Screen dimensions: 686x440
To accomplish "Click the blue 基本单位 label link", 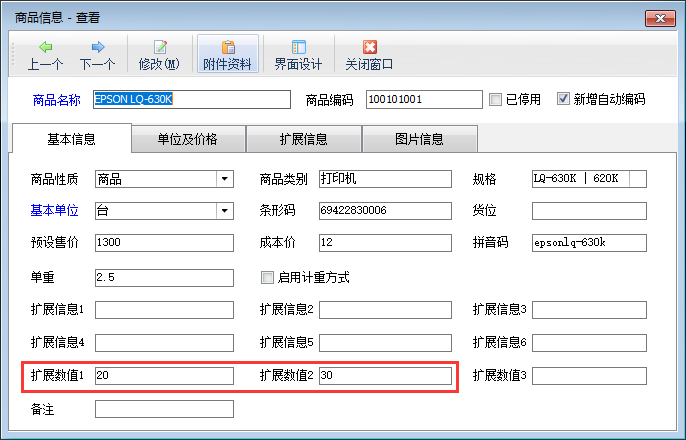I will pos(57,211).
